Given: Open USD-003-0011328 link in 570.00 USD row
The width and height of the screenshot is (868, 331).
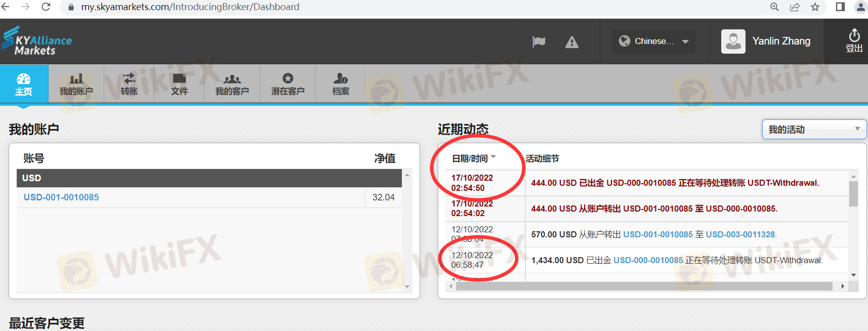Looking at the screenshot, I should [x=740, y=234].
